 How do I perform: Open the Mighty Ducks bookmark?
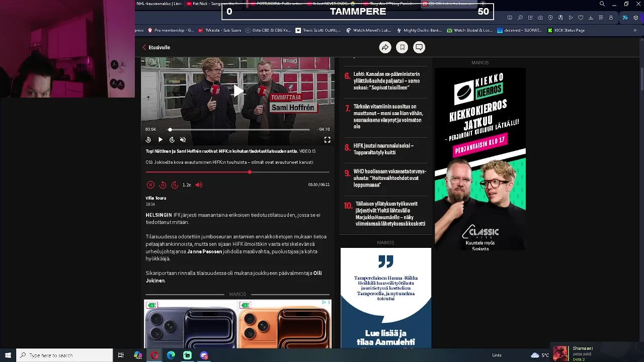(x=419, y=30)
